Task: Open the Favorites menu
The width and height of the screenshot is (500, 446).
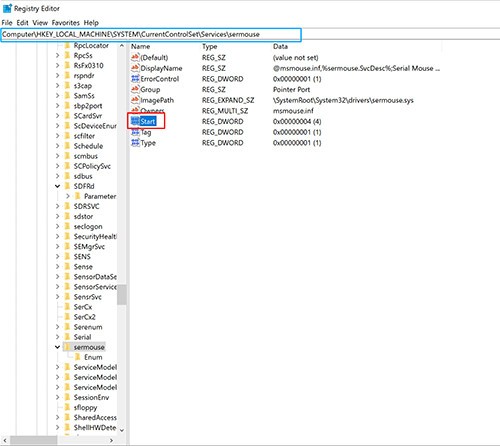Action: (66, 23)
